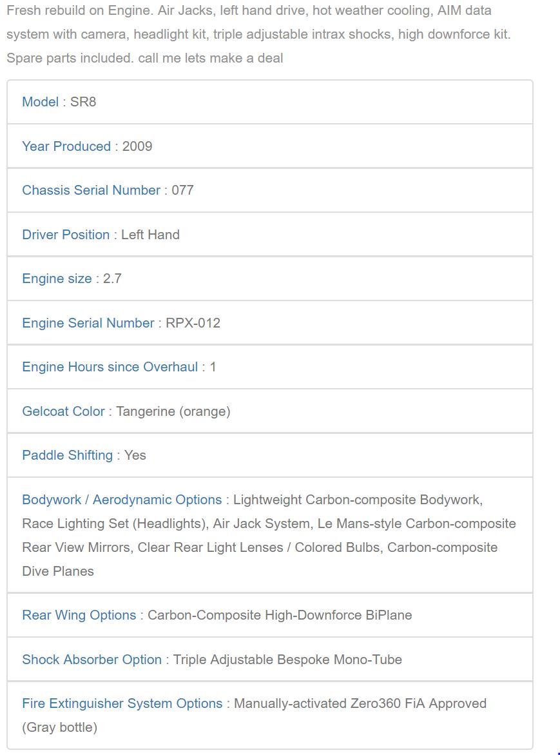The image size is (560, 755).
Task: Click the Gelcoat Color label
Action: click(63, 411)
